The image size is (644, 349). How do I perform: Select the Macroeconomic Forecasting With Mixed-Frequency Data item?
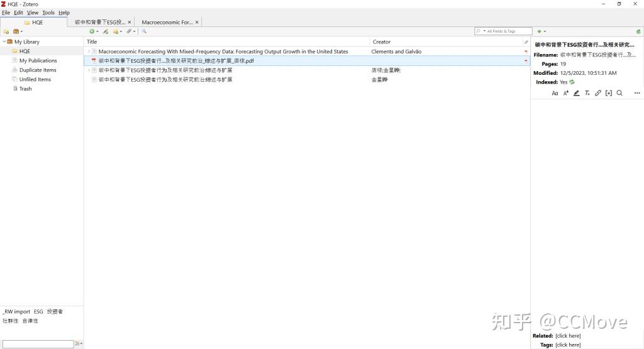pos(223,52)
